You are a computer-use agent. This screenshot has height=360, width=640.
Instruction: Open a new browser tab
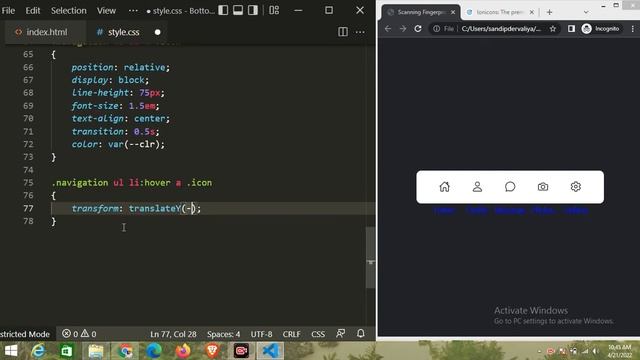pyautogui.click(x=549, y=12)
